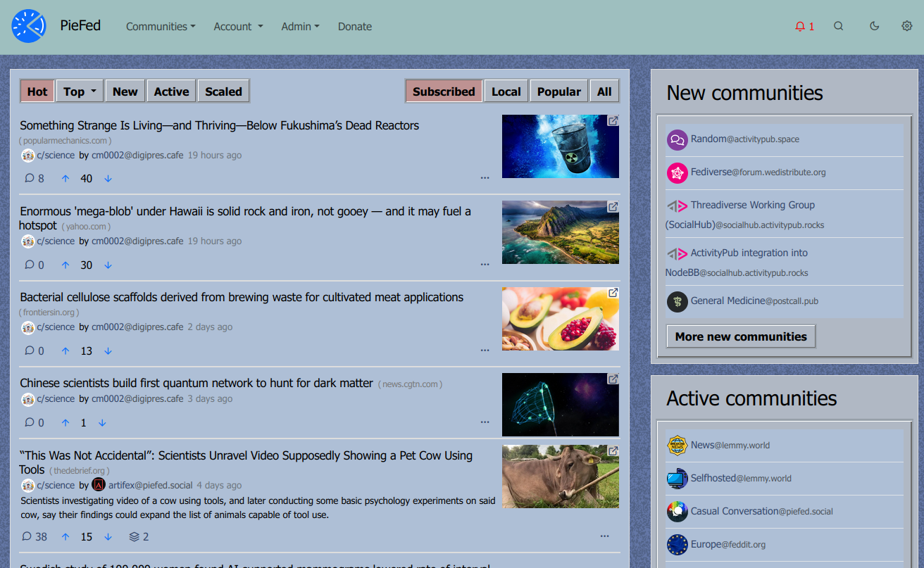
Task: Expand the Communities dropdown menu
Action: [x=161, y=27]
